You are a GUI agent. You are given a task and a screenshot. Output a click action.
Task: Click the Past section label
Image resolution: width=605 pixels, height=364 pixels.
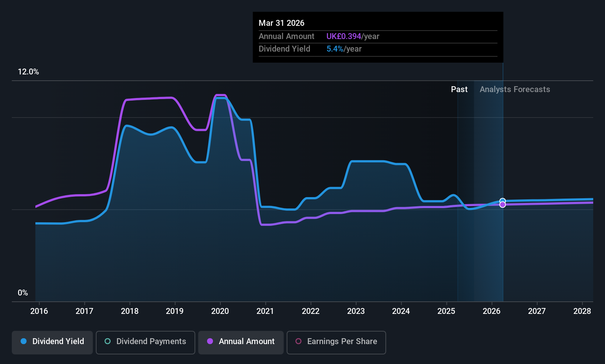point(459,89)
